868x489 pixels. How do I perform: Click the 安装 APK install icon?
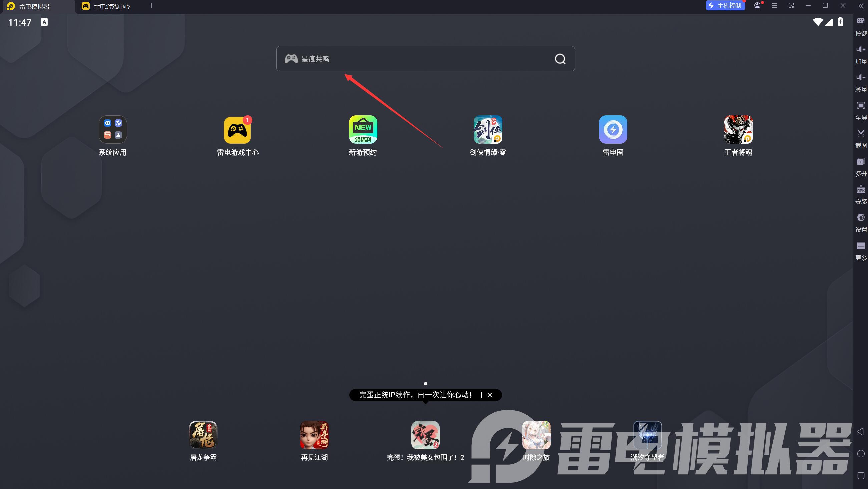pos(861,190)
